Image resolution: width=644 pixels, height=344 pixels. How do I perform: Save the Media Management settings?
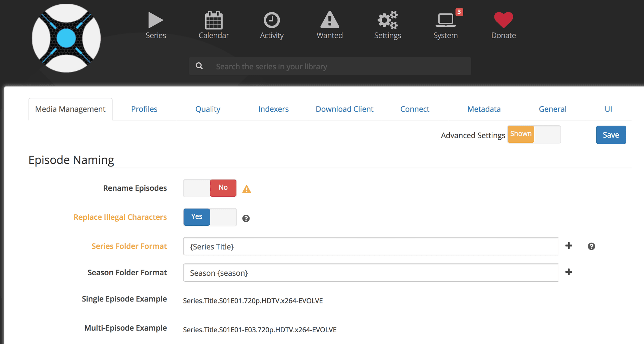(611, 135)
